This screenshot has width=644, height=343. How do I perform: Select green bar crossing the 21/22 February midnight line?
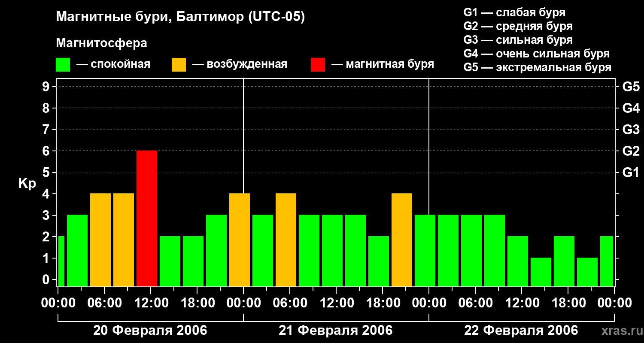click(x=425, y=250)
